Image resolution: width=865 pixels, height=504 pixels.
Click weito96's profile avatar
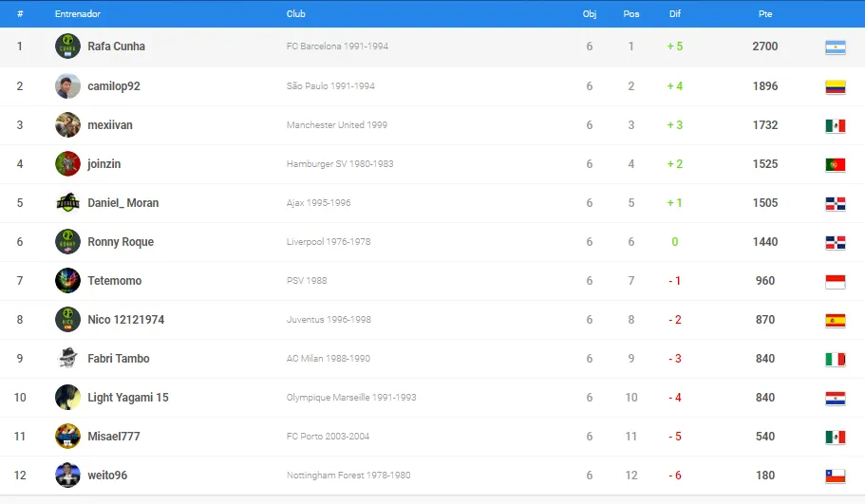tap(67, 475)
